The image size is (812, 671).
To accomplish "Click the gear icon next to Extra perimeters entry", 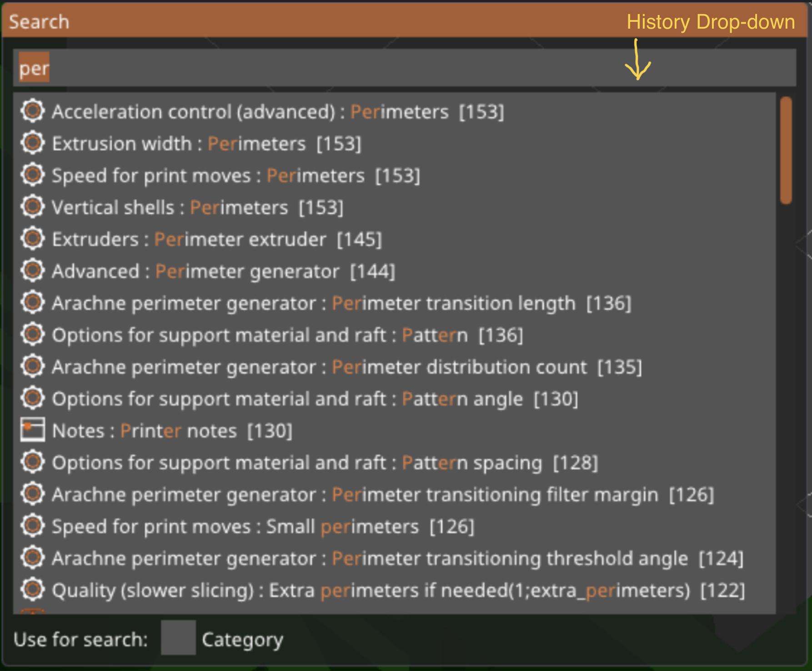I will point(32,590).
